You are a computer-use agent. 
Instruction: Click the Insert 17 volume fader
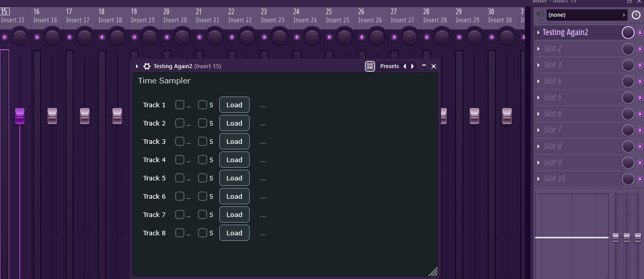pyautogui.click(x=85, y=115)
